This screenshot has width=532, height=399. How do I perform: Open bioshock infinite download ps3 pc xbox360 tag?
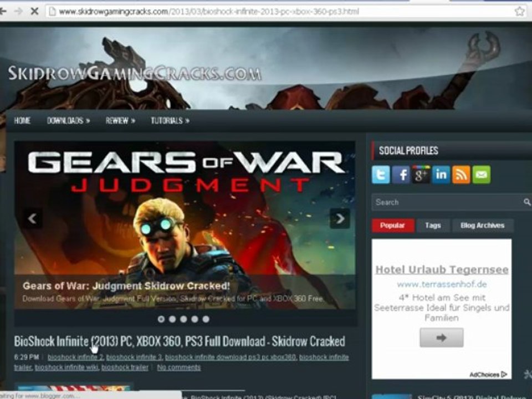coord(231,357)
